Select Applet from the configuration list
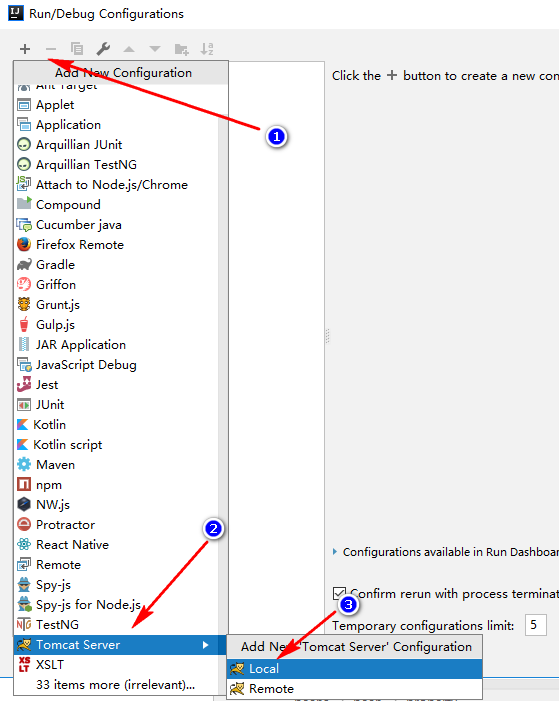The height and width of the screenshot is (701, 559). coord(116,105)
